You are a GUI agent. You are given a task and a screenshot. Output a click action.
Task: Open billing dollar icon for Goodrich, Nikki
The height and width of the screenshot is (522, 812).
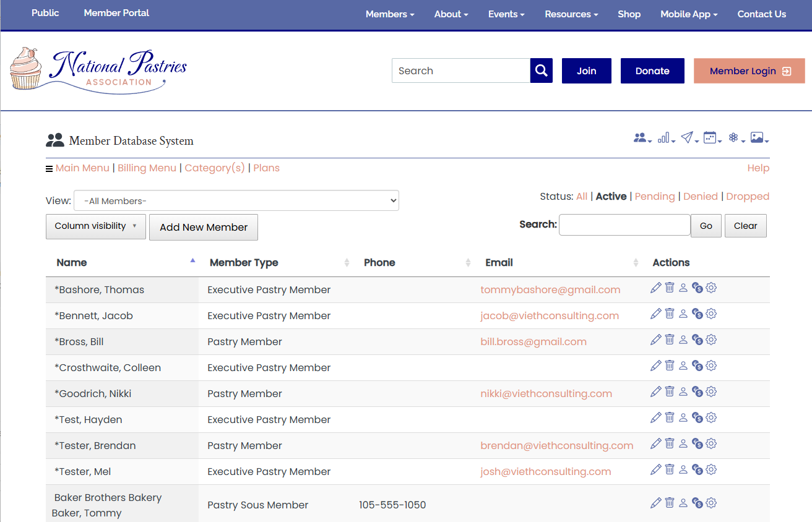[697, 391]
